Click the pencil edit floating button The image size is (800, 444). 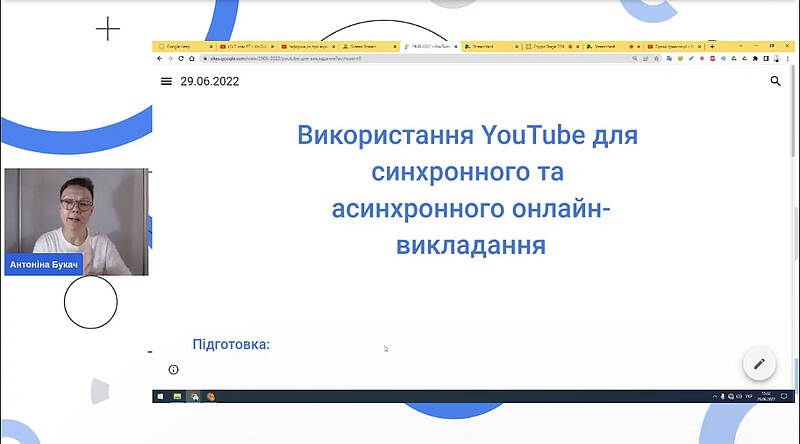[759, 364]
